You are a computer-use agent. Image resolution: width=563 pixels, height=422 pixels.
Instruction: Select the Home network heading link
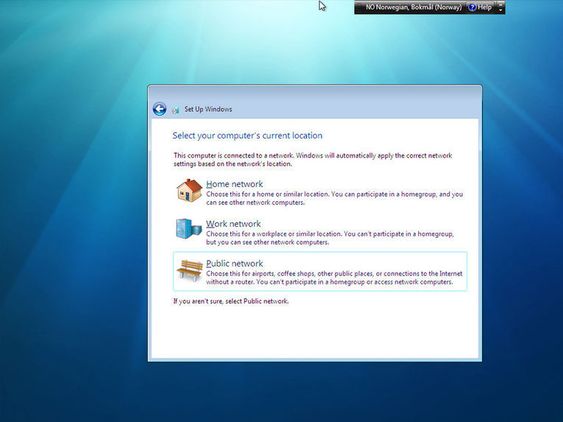(234, 184)
